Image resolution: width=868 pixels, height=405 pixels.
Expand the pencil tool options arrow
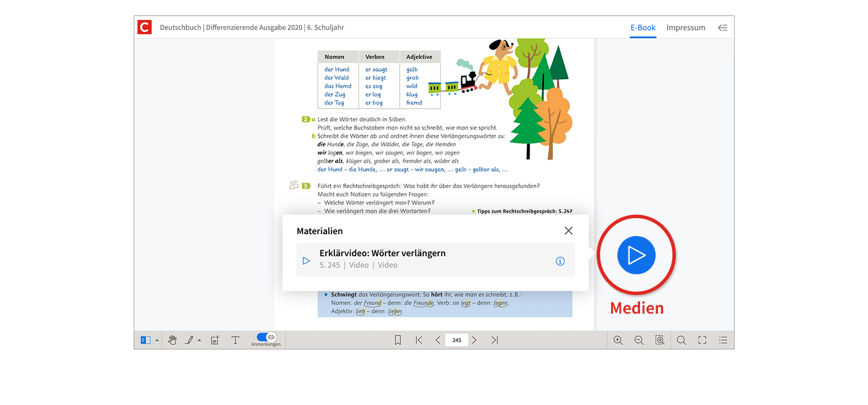199,340
